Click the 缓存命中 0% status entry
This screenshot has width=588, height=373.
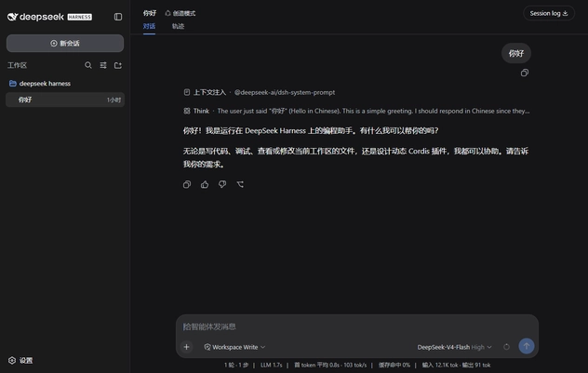tap(394, 365)
